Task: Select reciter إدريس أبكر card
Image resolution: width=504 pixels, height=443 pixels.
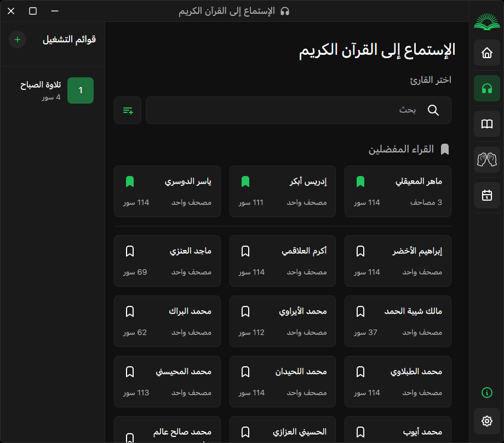Action: coord(282,191)
